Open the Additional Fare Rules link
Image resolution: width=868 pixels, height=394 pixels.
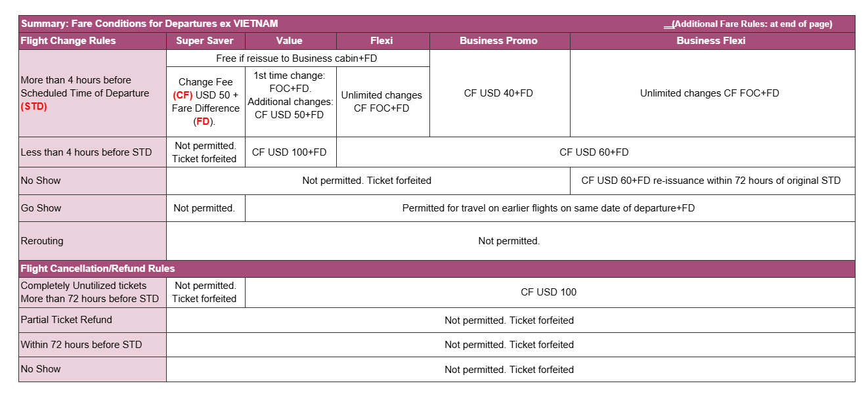tap(752, 24)
